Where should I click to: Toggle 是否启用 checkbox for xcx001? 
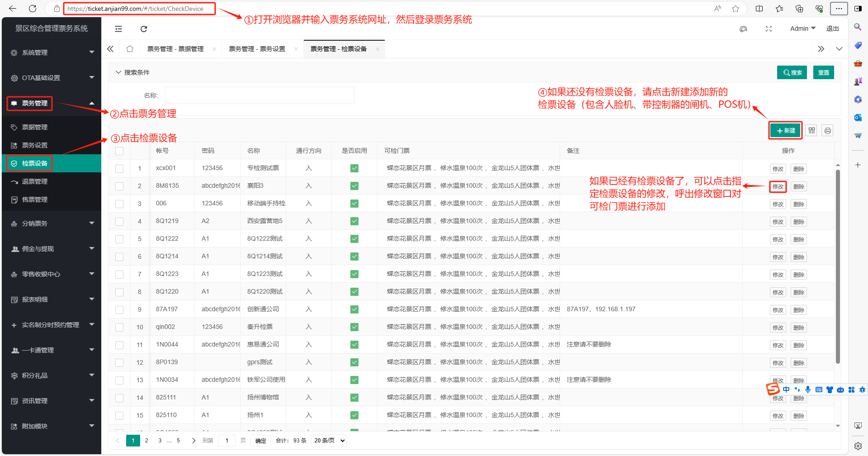(354, 168)
